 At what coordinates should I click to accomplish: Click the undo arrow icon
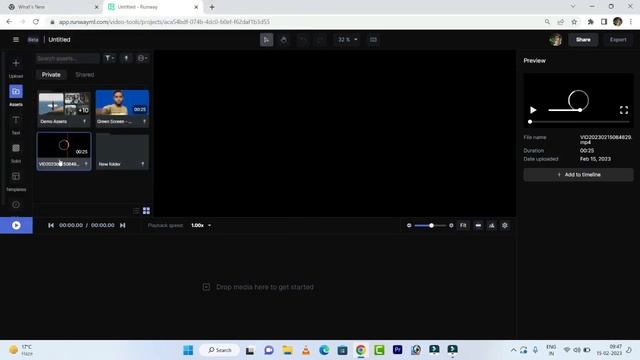302,40
